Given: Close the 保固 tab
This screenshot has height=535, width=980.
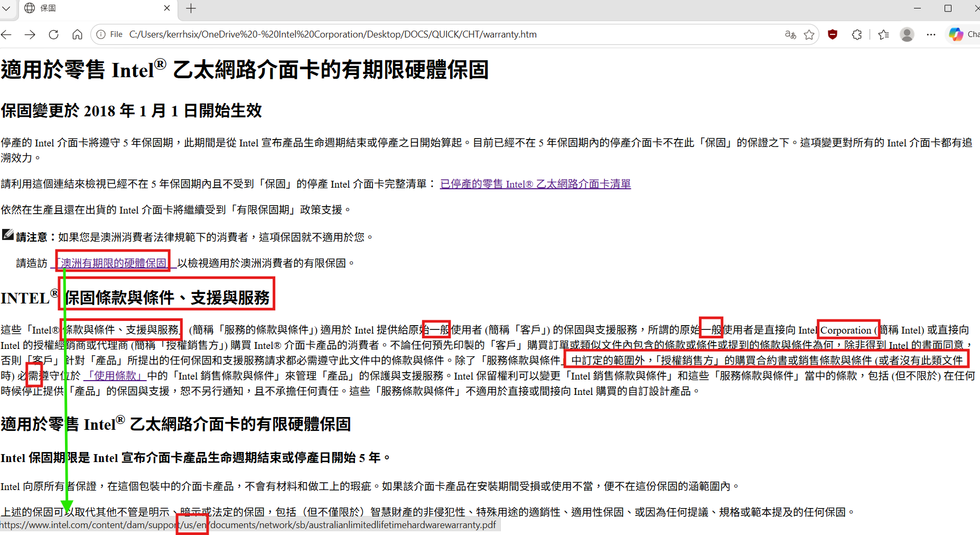Looking at the screenshot, I should coord(167,8).
